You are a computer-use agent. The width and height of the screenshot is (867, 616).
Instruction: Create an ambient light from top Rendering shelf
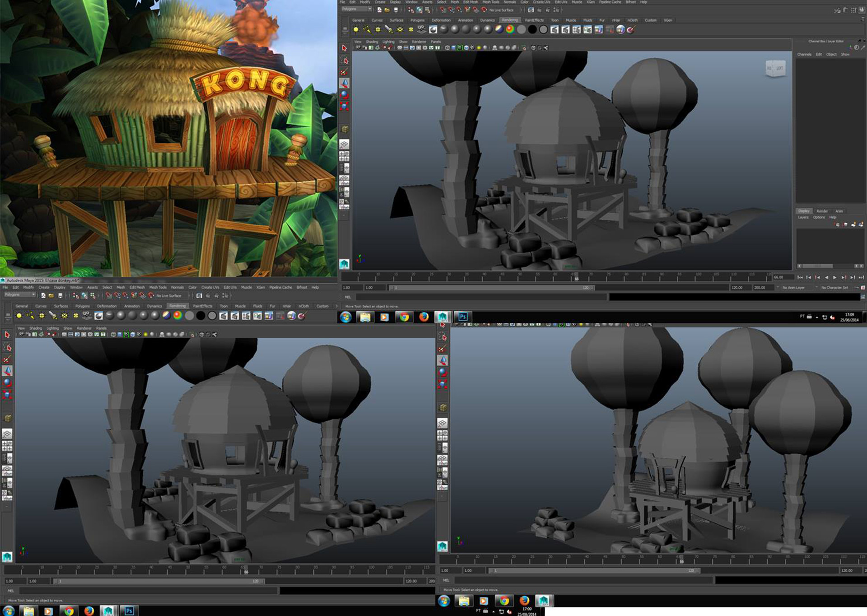pyautogui.click(x=356, y=29)
